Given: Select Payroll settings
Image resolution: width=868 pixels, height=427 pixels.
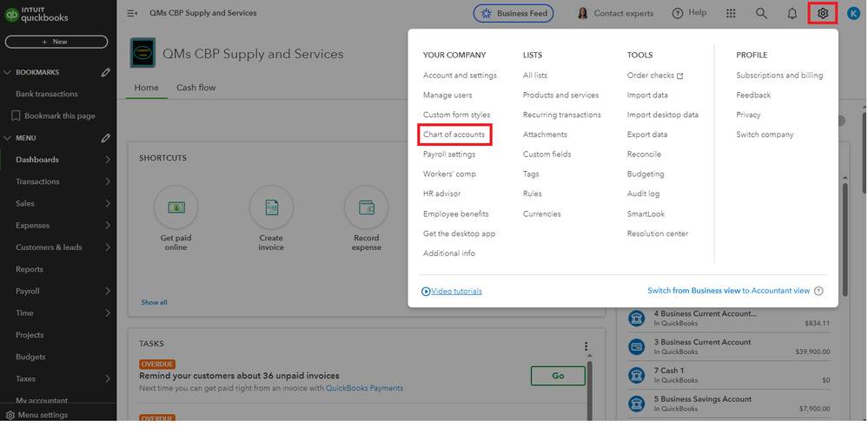Looking at the screenshot, I should (x=449, y=154).
